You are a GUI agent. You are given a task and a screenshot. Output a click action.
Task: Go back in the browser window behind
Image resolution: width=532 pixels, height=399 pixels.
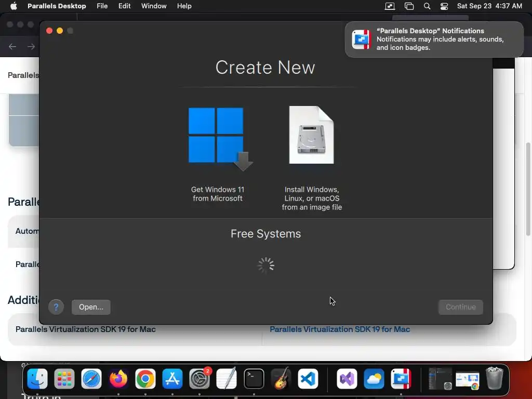[12, 46]
